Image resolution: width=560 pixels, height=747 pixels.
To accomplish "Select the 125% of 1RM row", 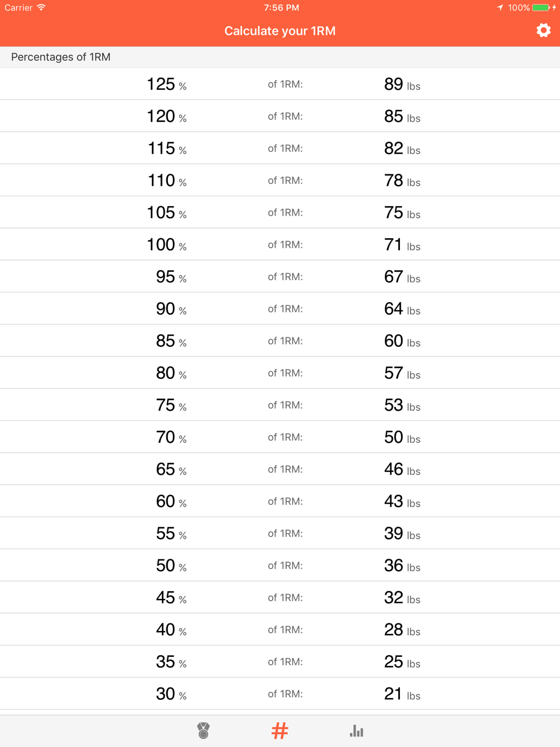I will (280, 84).
